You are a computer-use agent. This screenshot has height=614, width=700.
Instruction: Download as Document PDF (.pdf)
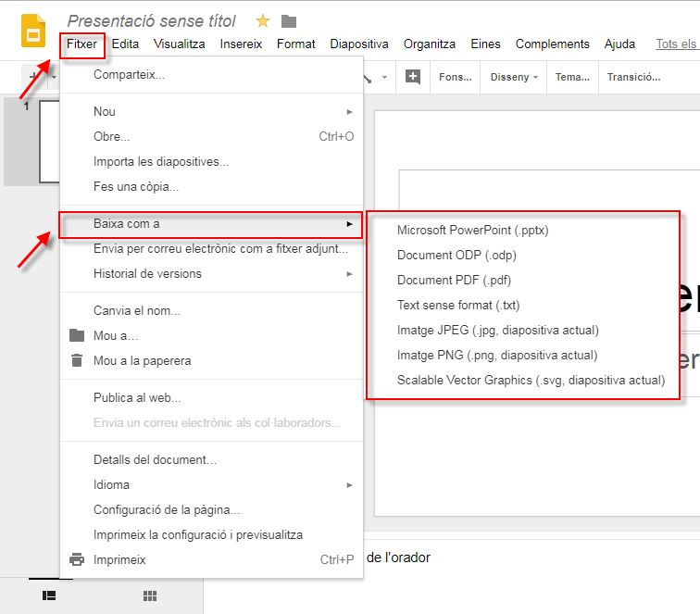(x=523, y=281)
